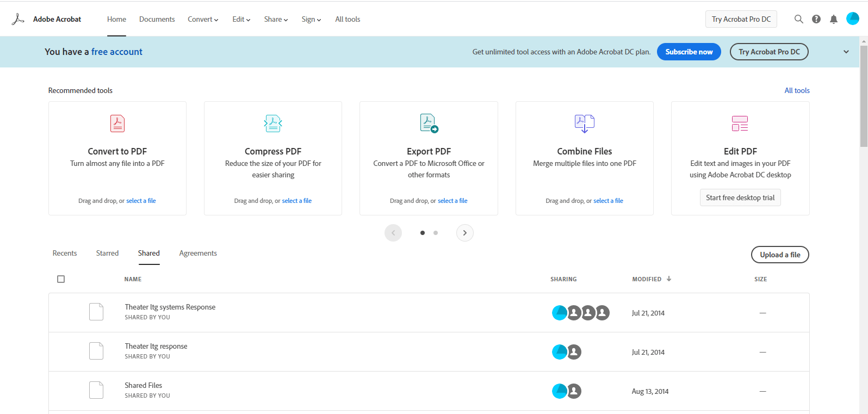Click the Compress PDF icon

pos(273,123)
